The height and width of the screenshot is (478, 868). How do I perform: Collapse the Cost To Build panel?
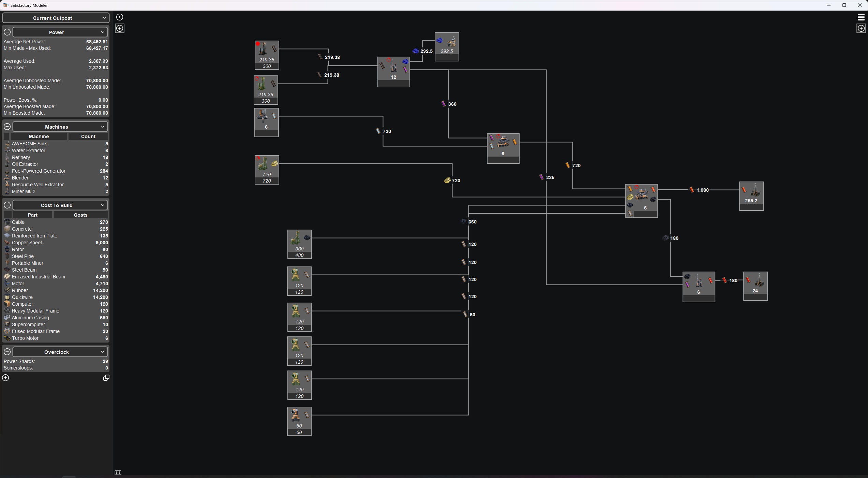coord(7,205)
